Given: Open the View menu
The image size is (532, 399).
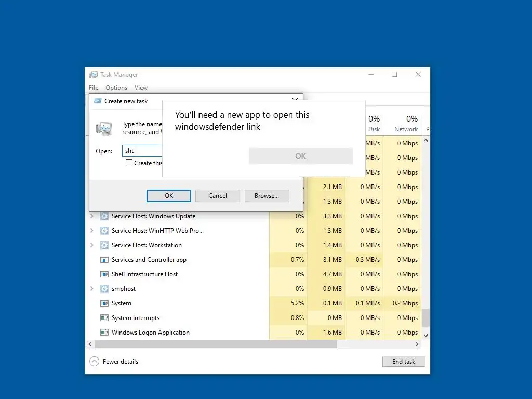Looking at the screenshot, I should pyautogui.click(x=141, y=88).
